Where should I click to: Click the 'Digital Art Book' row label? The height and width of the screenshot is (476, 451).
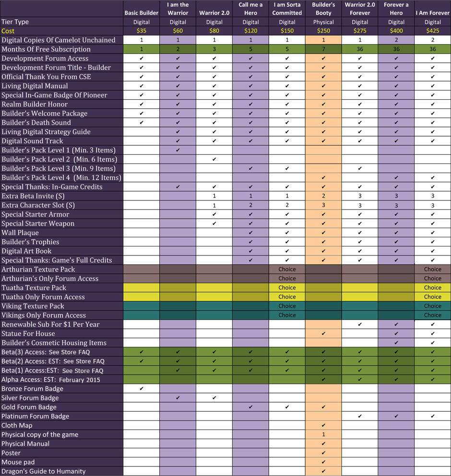(x=26, y=251)
